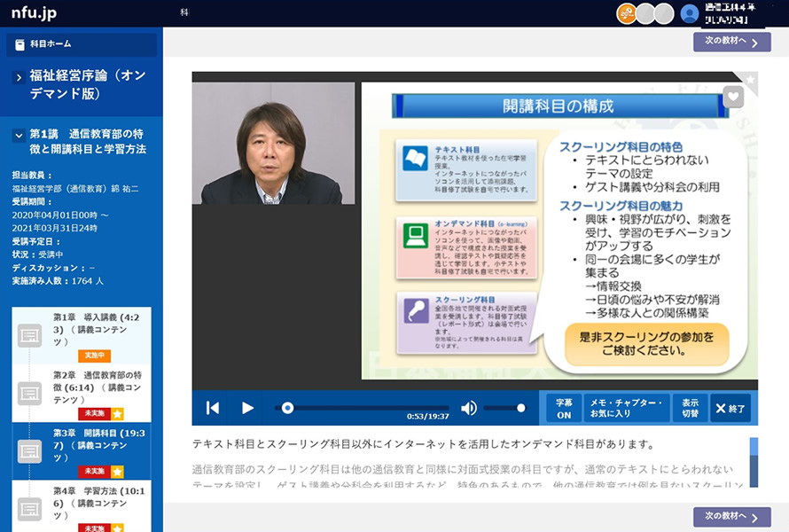This screenshot has height=532, width=789.
Task: Open the nfu.jp home logo
Action: pos(34,12)
